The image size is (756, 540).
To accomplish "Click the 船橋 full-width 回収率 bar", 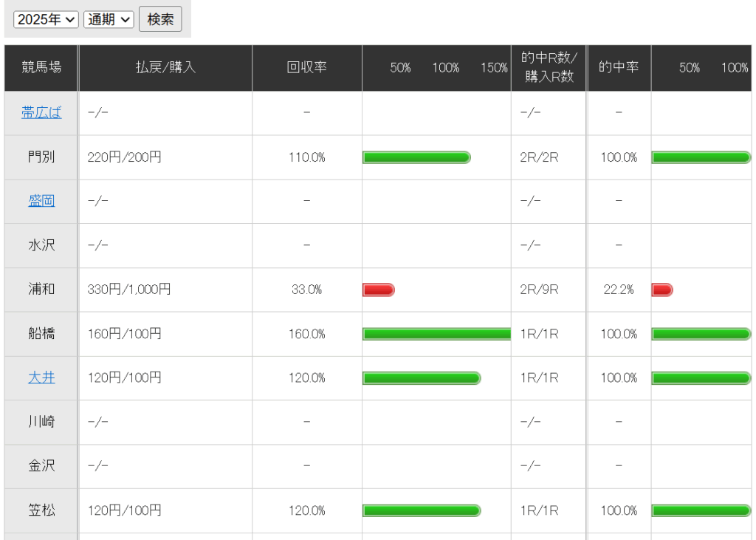I will coord(436,334).
